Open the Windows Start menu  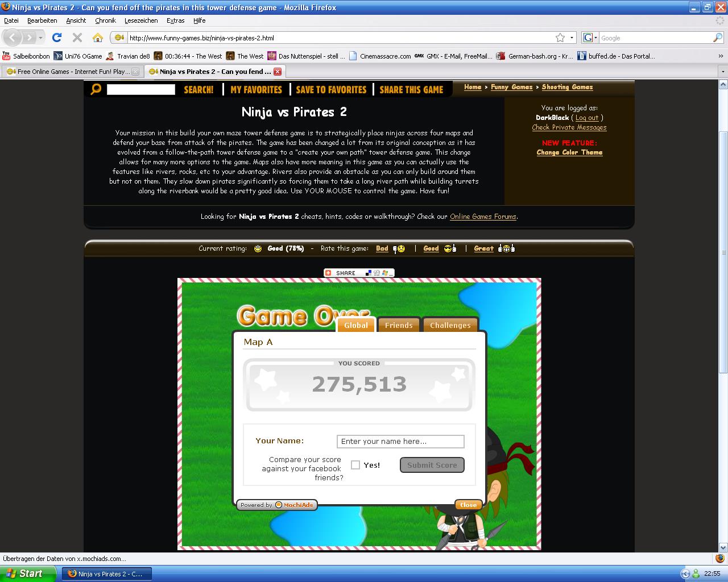point(27,573)
